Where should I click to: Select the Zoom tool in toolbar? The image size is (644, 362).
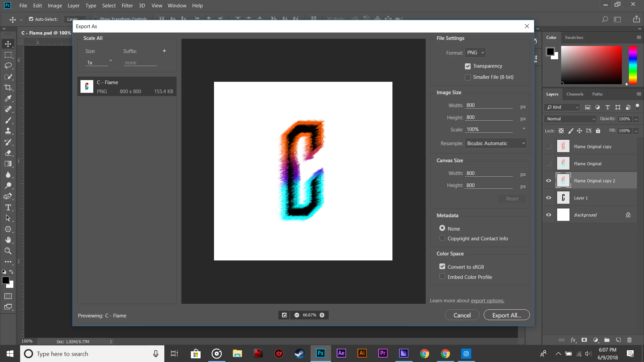coord(8,251)
